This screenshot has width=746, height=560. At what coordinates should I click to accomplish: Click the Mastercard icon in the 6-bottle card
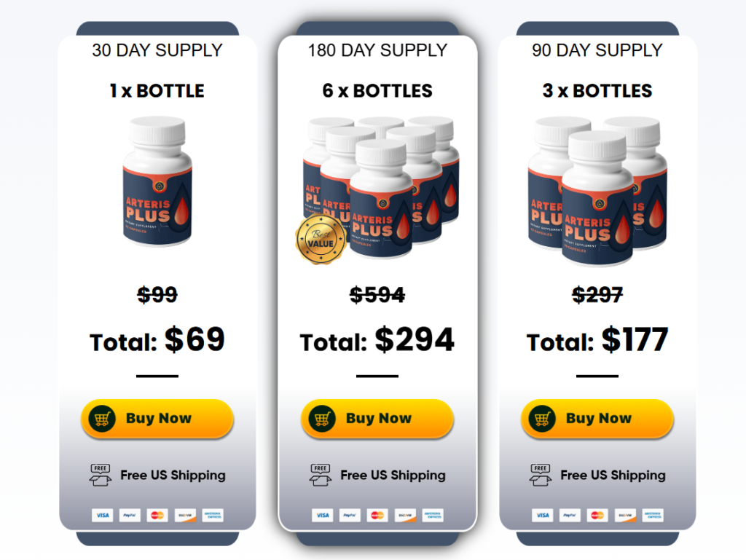(x=377, y=516)
